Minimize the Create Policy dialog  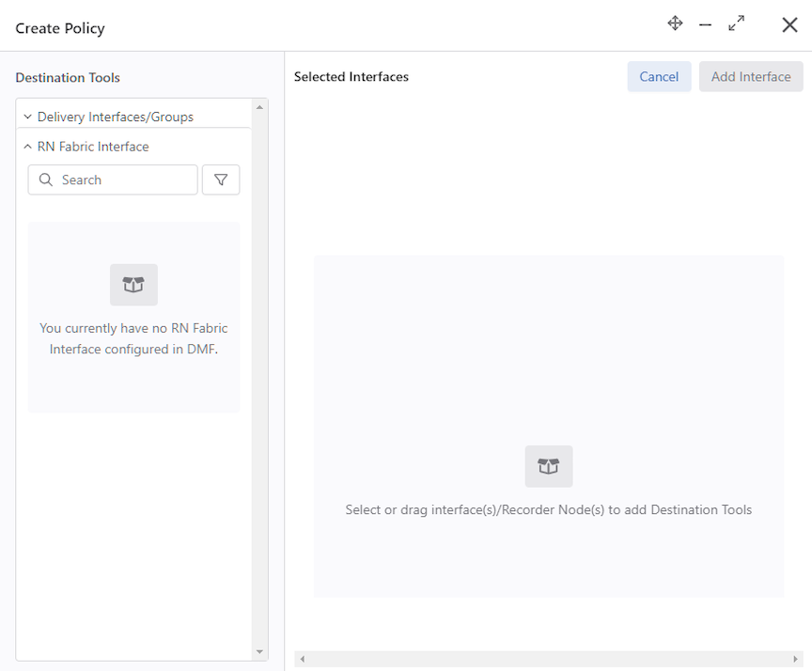[x=705, y=24]
